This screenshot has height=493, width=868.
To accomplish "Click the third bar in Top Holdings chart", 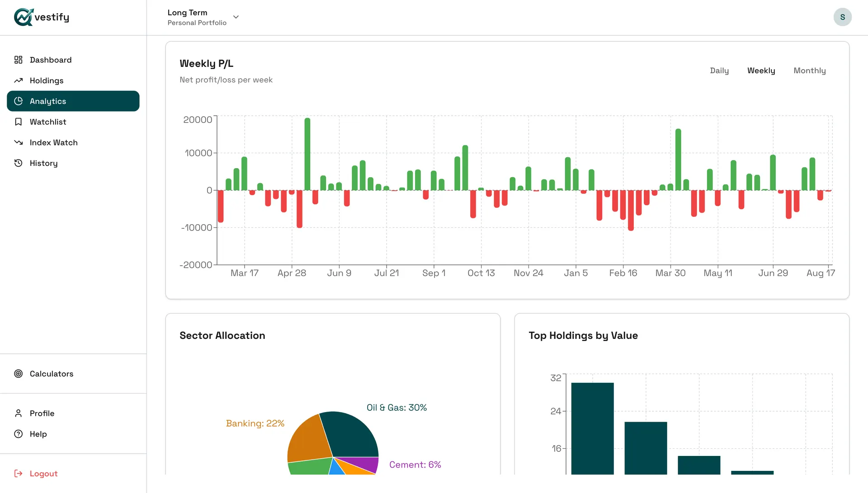I will (699, 465).
